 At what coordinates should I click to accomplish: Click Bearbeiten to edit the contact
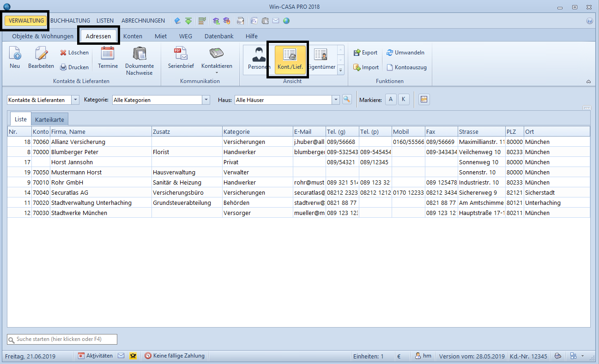tap(41, 58)
